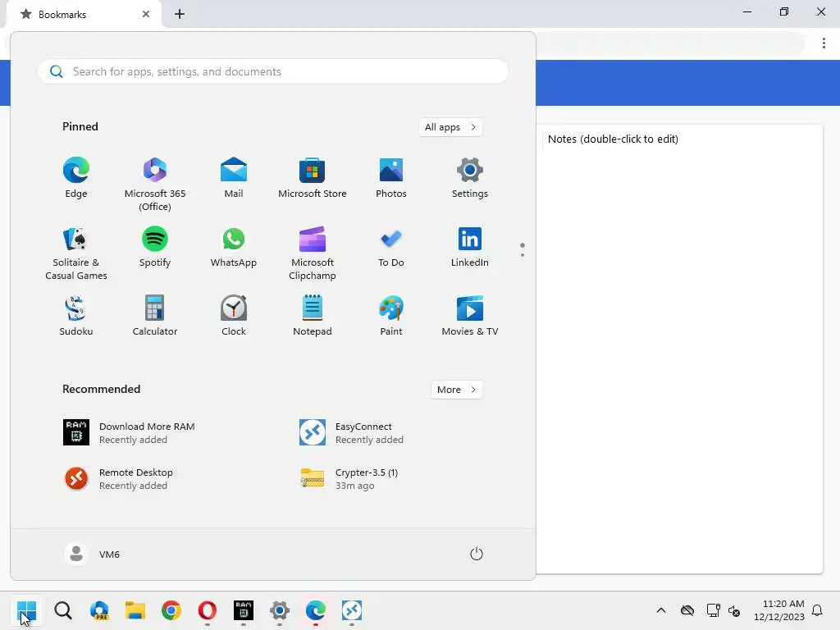
Task: Open the VM6 user account menu
Action: pyautogui.click(x=93, y=554)
